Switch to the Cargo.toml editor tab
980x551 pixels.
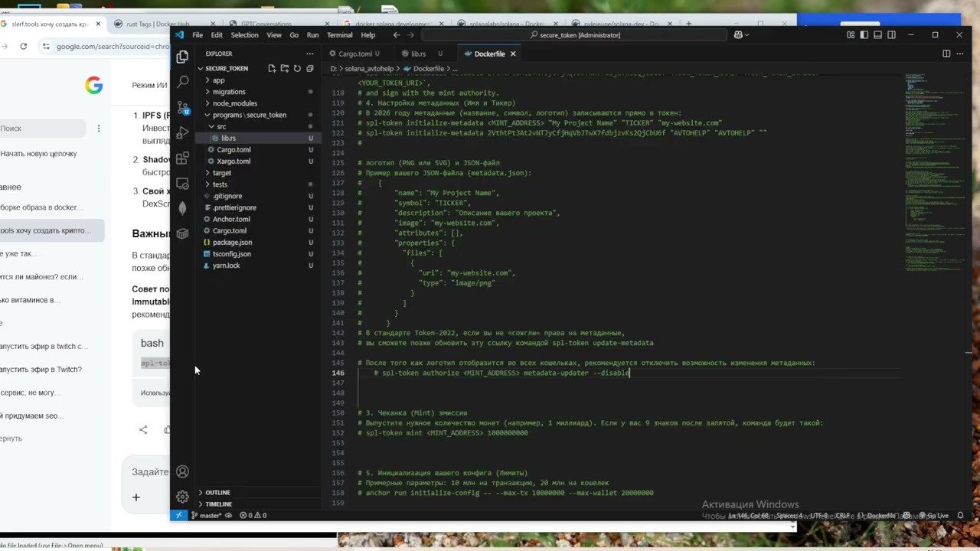pos(356,54)
